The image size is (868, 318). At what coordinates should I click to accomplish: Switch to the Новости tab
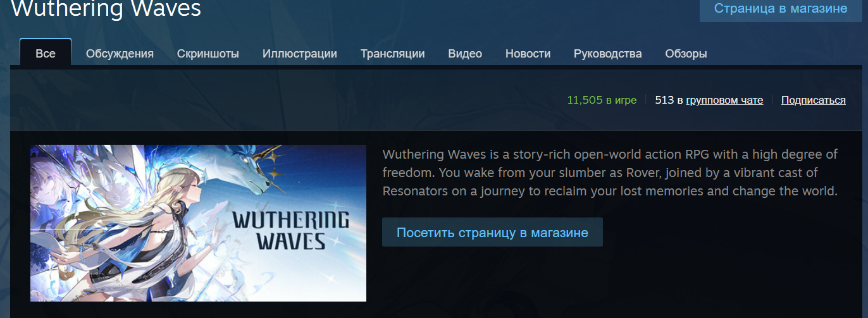528,54
